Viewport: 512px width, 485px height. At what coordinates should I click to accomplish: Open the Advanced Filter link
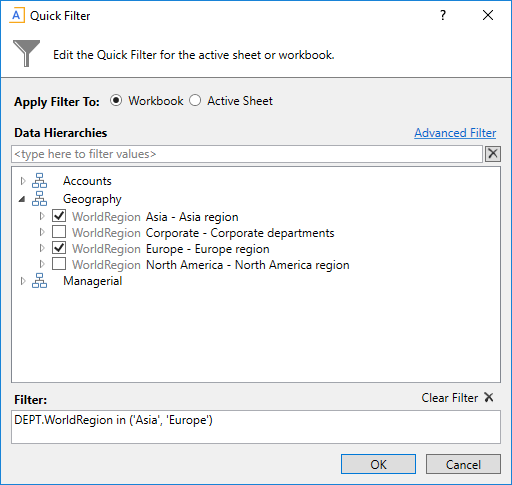pyautogui.click(x=455, y=133)
